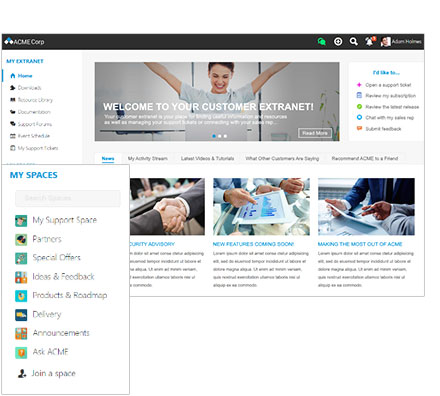Select the News tab
Screen dimensions: 440x396
108,158
